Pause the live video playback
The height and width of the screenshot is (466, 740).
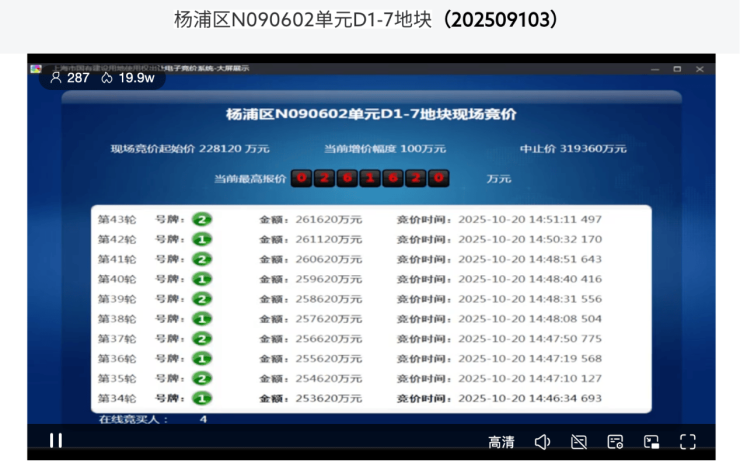pos(56,441)
